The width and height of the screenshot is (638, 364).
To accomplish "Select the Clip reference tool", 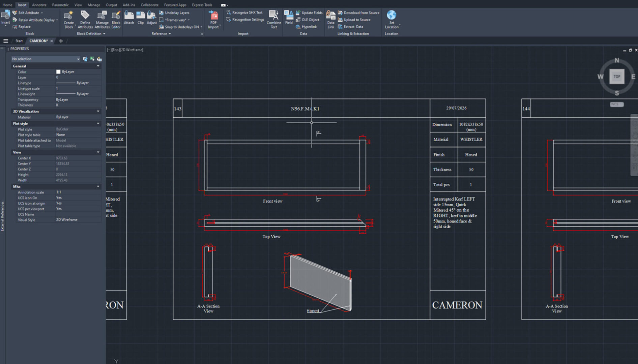I will coord(141,18).
